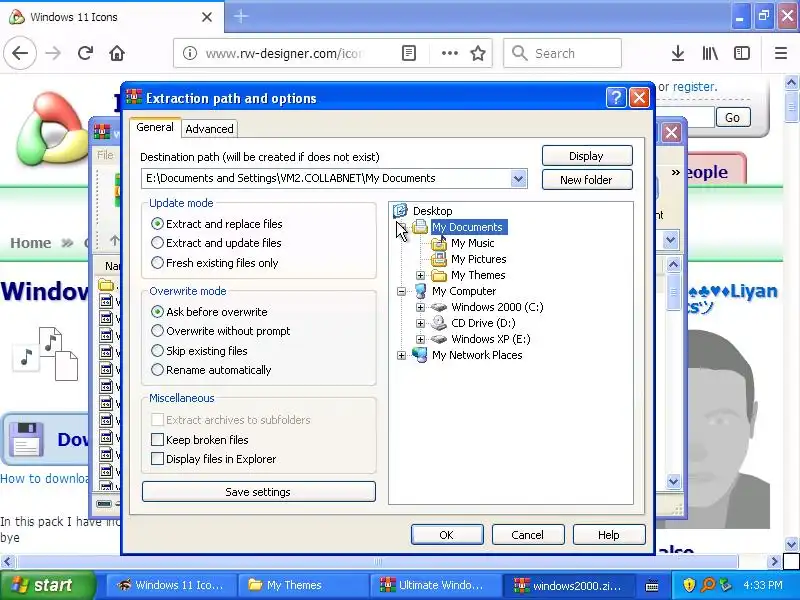Screen dimensions: 800x600
Task: Select My Music folder icon
Action: click(439, 244)
